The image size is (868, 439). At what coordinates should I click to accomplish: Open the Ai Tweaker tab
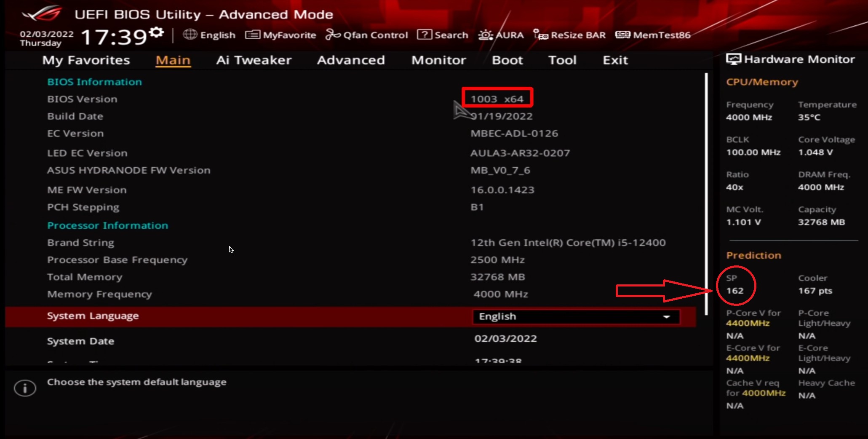[254, 60]
